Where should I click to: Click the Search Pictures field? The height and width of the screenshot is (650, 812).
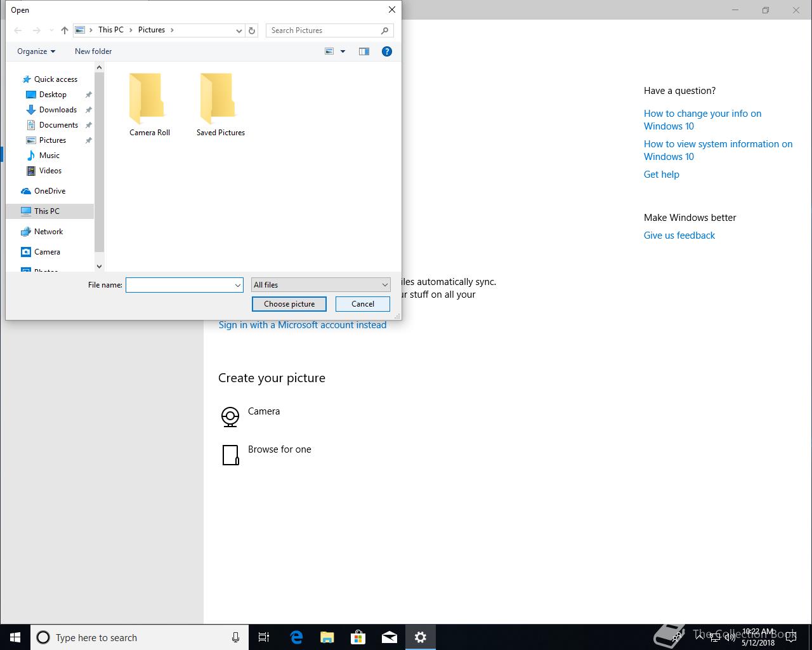(324, 30)
